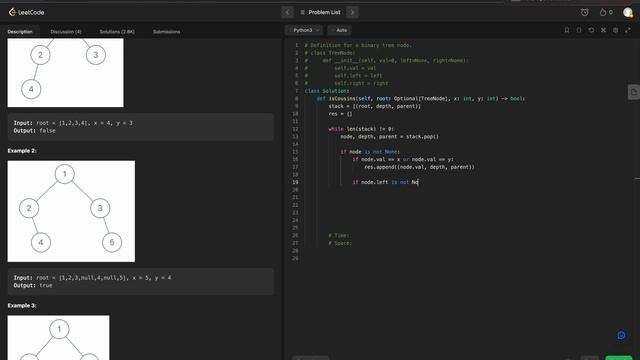The image size is (640, 360).
Task: Open the alarm clock timer
Action: tap(584, 12)
